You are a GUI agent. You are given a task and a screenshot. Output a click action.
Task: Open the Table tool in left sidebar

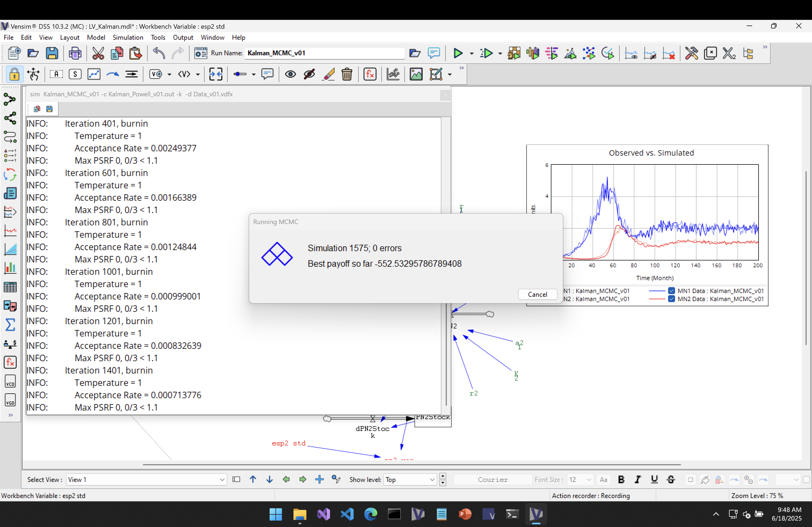pyautogui.click(x=10, y=287)
